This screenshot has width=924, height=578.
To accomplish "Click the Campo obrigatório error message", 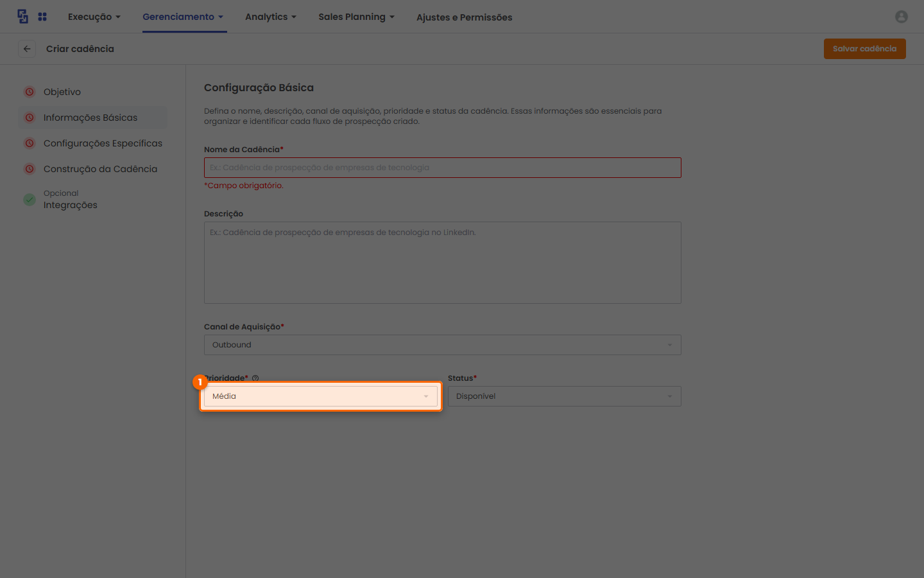I will (244, 186).
